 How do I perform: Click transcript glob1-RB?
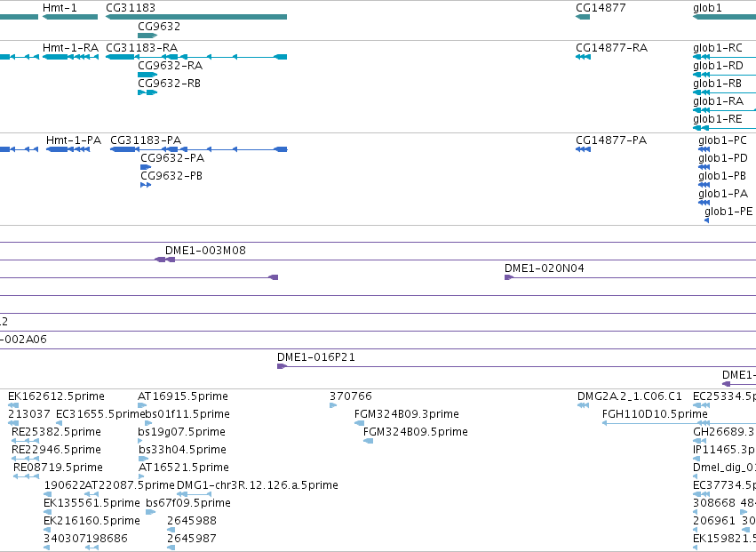pos(718,84)
